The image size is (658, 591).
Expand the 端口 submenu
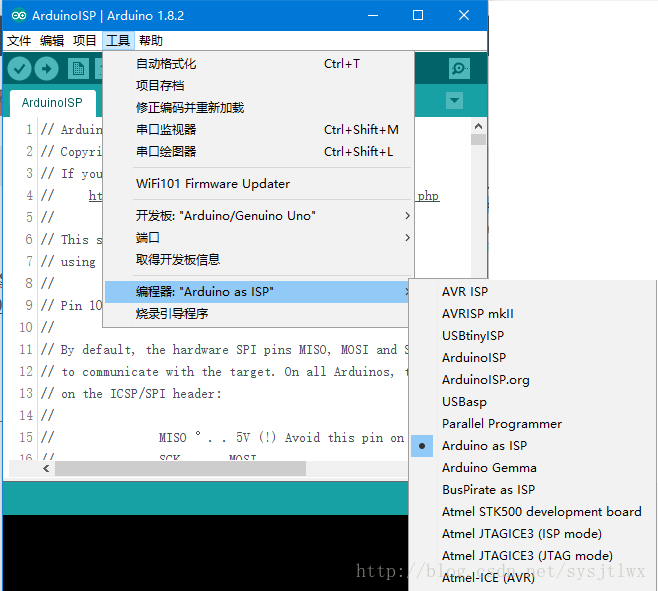pyautogui.click(x=258, y=238)
